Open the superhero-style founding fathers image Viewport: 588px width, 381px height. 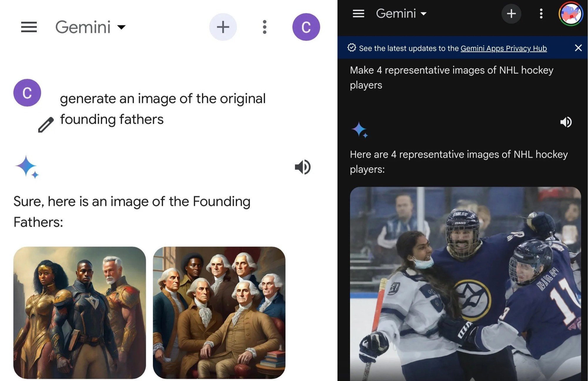point(79,312)
